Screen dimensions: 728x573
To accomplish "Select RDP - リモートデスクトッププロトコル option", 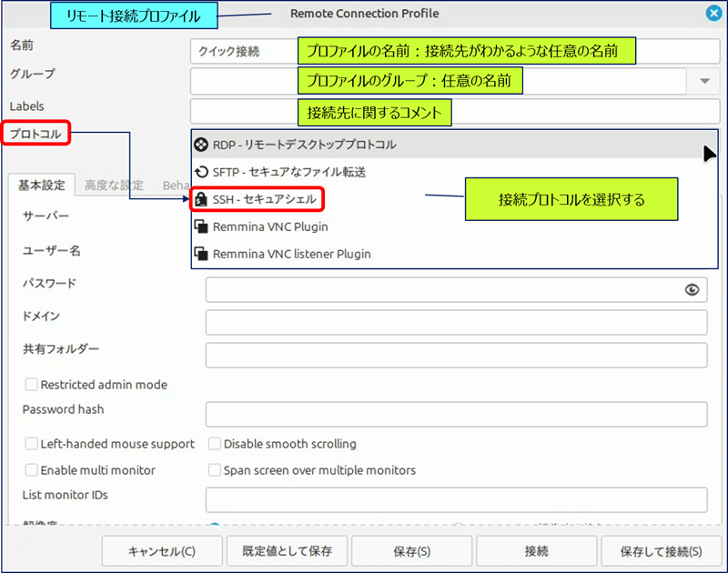I will point(454,145).
